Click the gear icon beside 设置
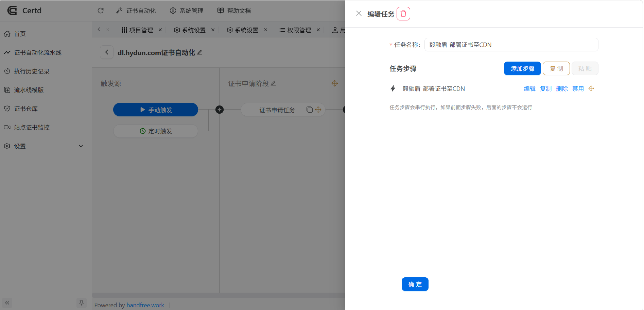 7,146
